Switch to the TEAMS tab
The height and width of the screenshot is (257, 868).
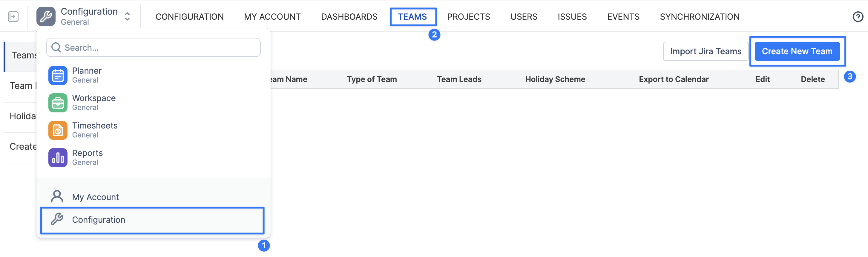click(x=412, y=16)
